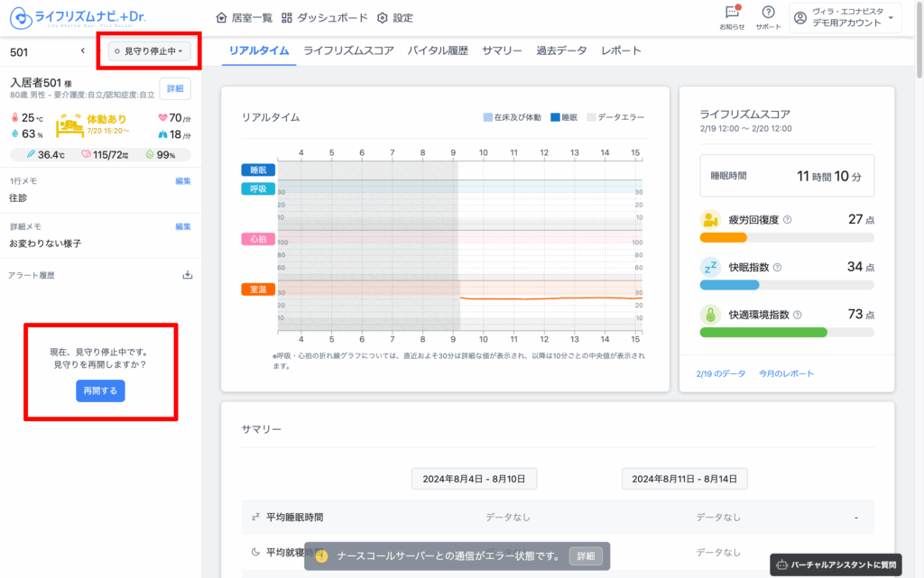This screenshot has height=578, width=924.
Task: Click the 快眠指数 help question icon
Action: 777,267
